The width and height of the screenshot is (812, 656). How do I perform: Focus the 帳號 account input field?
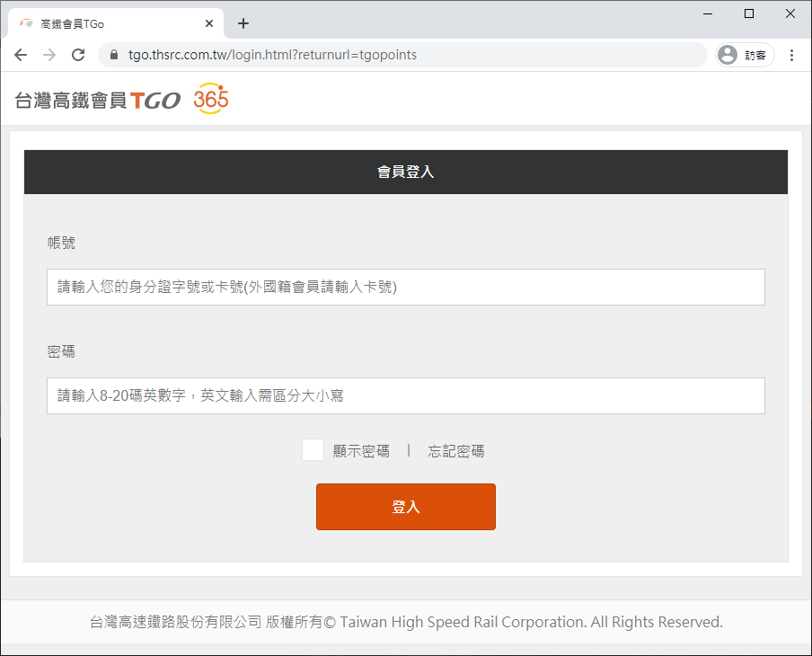405,288
